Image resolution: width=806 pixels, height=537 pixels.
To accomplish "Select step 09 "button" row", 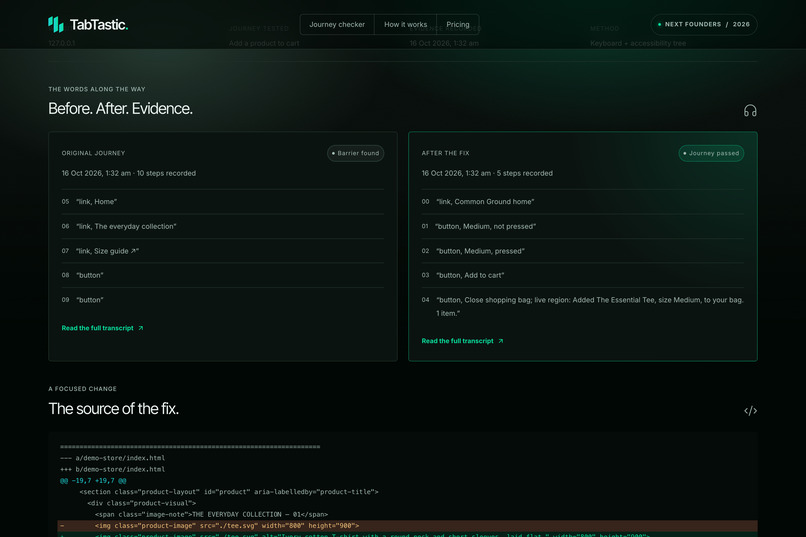I will click(x=223, y=300).
